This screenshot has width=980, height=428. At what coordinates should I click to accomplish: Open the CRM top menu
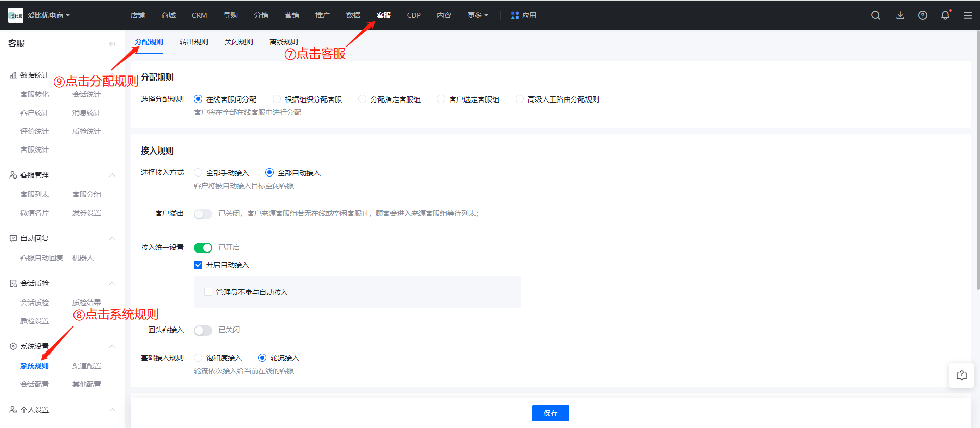click(x=200, y=15)
